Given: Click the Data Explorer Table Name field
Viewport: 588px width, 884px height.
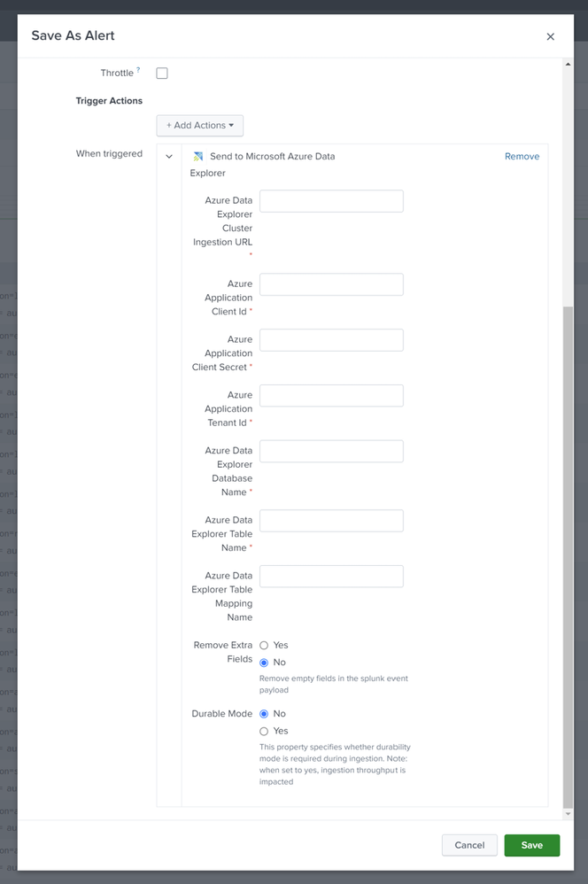Looking at the screenshot, I should [x=331, y=521].
